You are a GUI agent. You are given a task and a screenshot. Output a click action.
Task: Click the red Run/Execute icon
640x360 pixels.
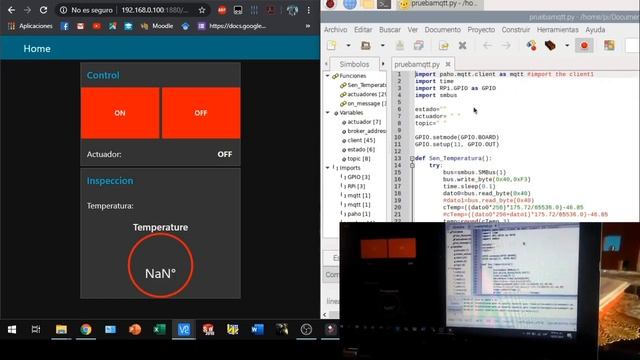coord(584,45)
